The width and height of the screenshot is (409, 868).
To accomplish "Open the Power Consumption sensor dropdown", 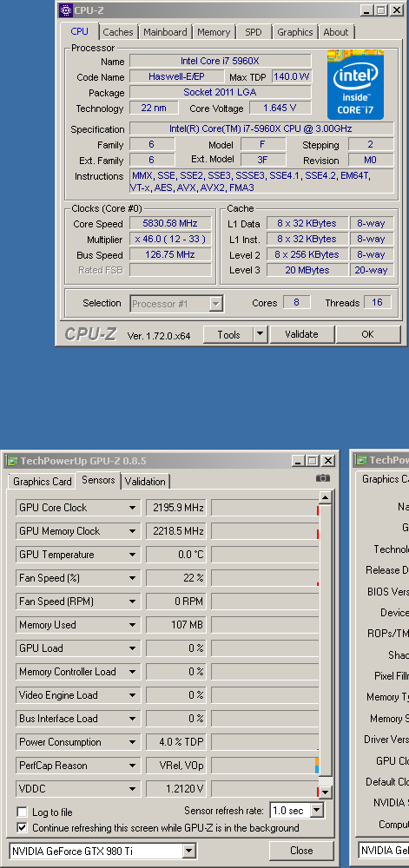I will click(132, 742).
